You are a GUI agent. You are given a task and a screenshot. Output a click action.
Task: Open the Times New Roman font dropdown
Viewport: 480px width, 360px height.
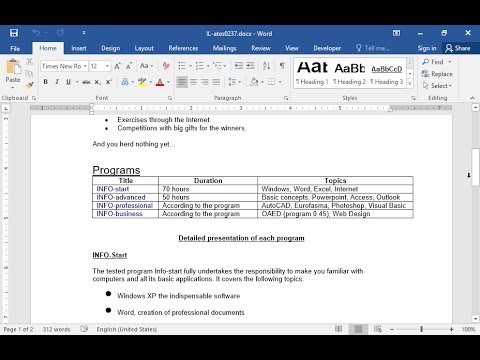tap(85, 66)
